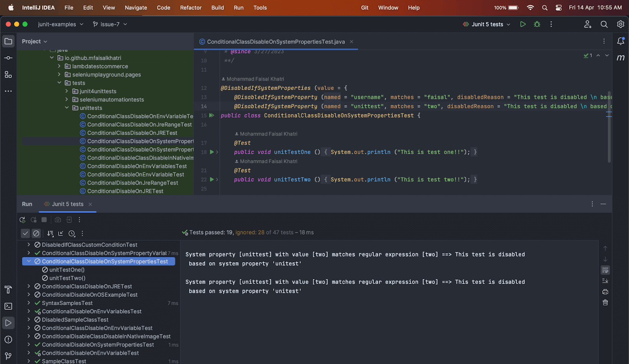Screen dimensions: 629x364
Task: Open the Notifications bell icon
Action: click(x=621, y=41)
